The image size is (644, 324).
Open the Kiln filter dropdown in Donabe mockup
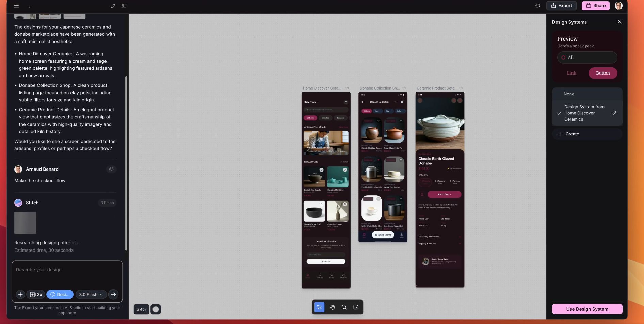(x=388, y=111)
